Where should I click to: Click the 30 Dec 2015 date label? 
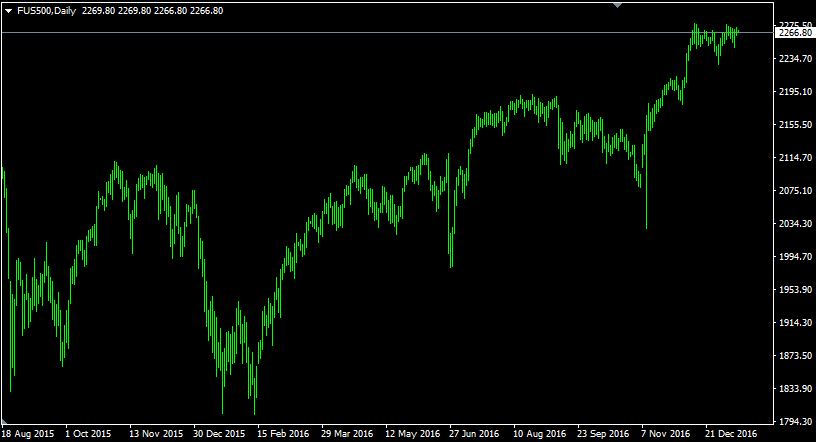click(219, 433)
